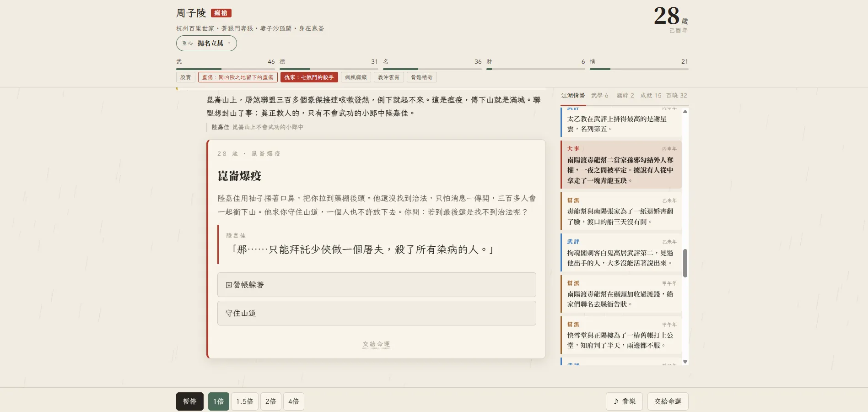The height and width of the screenshot is (412, 868).
Task: Click the 瘋槍 title badge next to 周子陵
Action: click(x=221, y=13)
